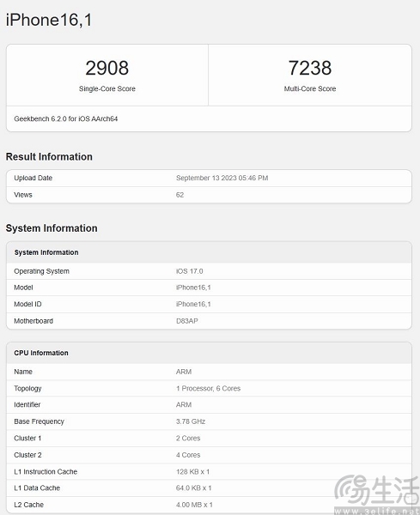Click the Motherboard label

(x=33, y=321)
